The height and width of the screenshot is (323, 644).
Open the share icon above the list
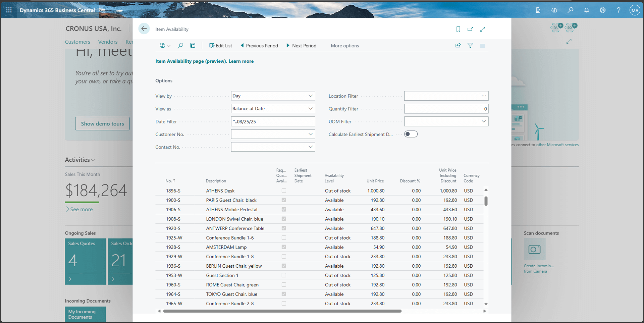coord(458,45)
